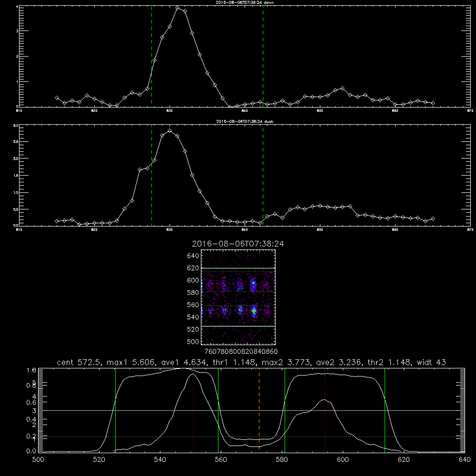Viewport: 476px width, 476px height.
Task: Select solid green line near 559 in bottom plot
Action: pyautogui.click(x=218, y=410)
